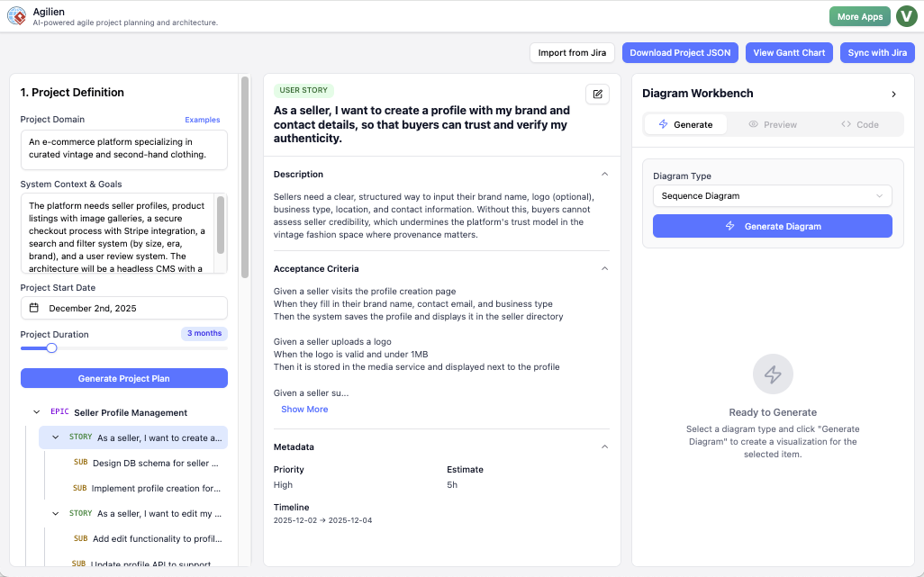Open the Diagram Type dropdown

point(772,195)
